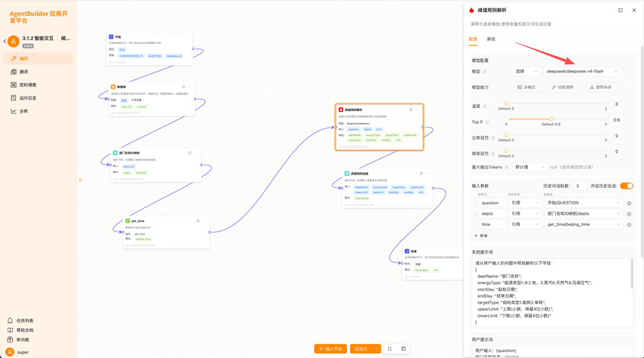Click the super user avatar
The height and width of the screenshot is (358, 644).
(10, 352)
